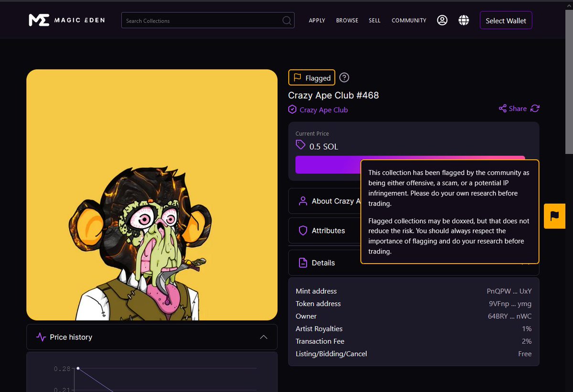Screen dimensions: 573x392
Task: Click the owner address 64BRY ... nWC
Action: [x=510, y=316]
